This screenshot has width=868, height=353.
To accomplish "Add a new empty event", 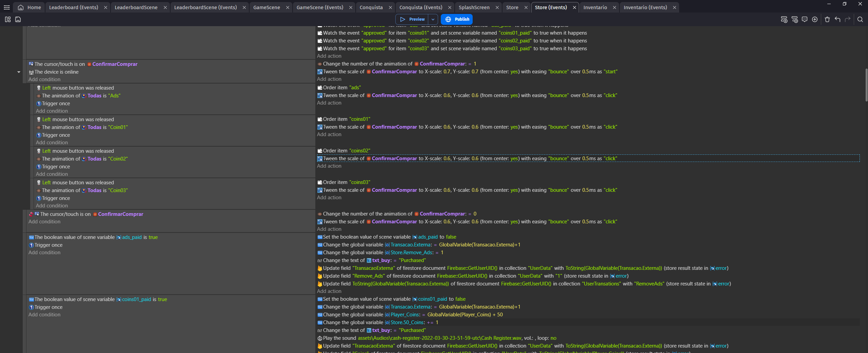I will point(784,19).
